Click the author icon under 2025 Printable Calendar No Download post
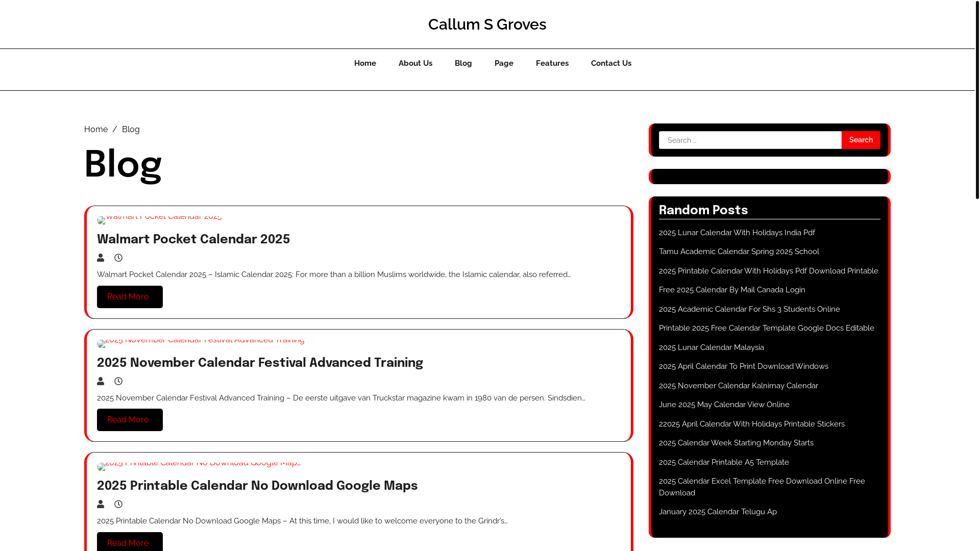The height and width of the screenshot is (551, 980). tap(101, 504)
